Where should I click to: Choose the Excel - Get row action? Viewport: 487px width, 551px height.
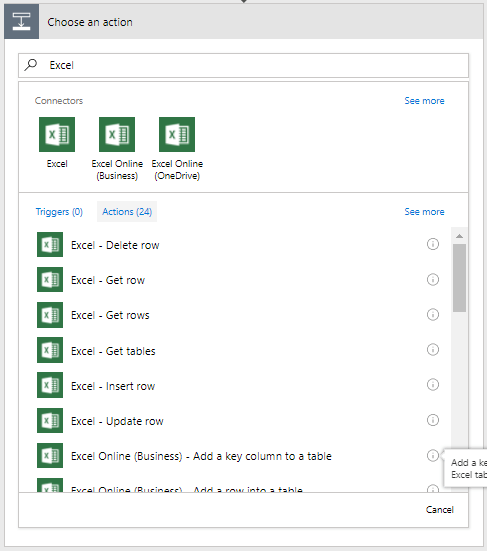[x=108, y=280]
